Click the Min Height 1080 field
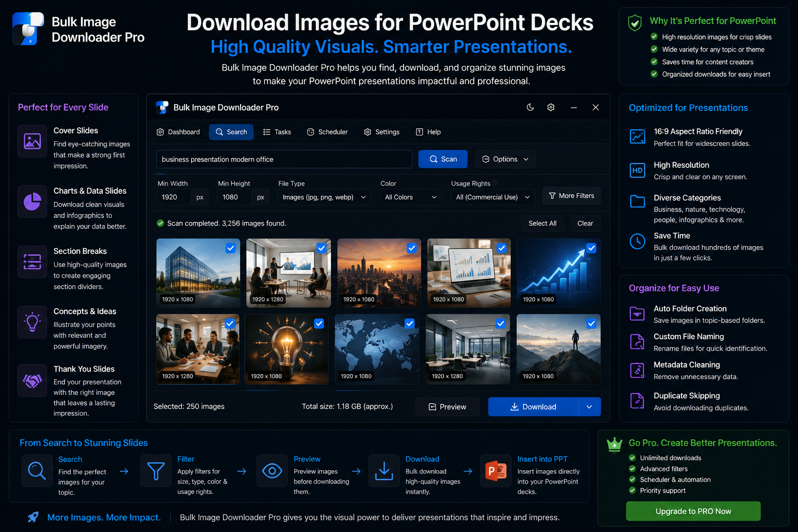 pyautogui.click(x=234, y=197)
